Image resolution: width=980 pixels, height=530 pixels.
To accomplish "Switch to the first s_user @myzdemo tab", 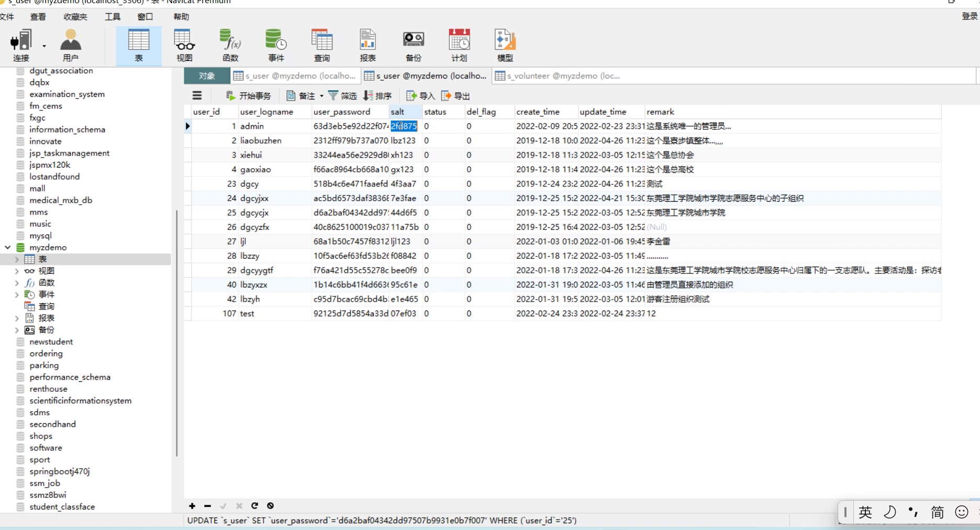I will tap(295, 76).
